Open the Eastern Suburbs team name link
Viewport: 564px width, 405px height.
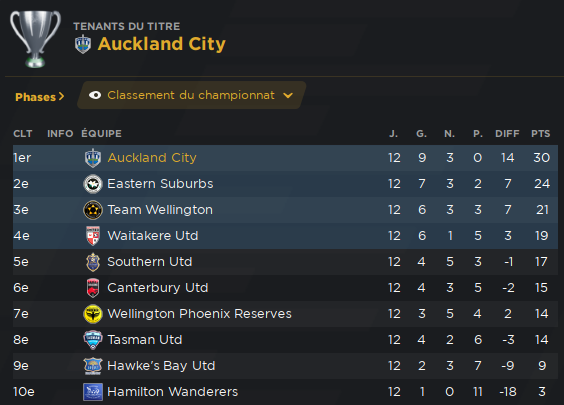(x=160, y=183)
